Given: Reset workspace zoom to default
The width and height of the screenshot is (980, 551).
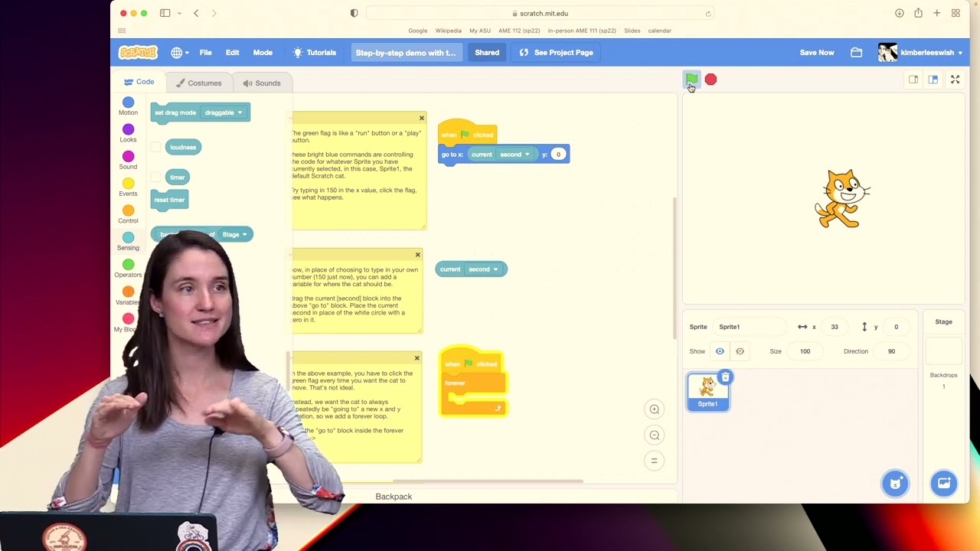Looking at the screenshot, I should coord(655,461).
